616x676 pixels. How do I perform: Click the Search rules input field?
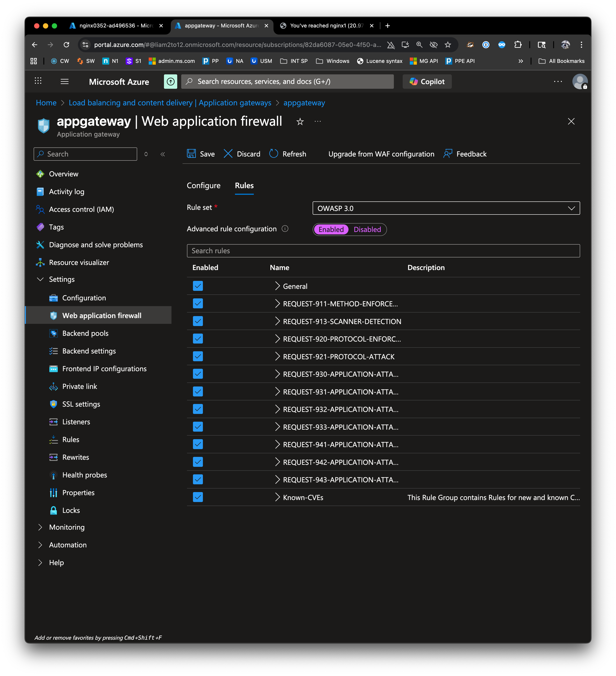click(383, 251)
